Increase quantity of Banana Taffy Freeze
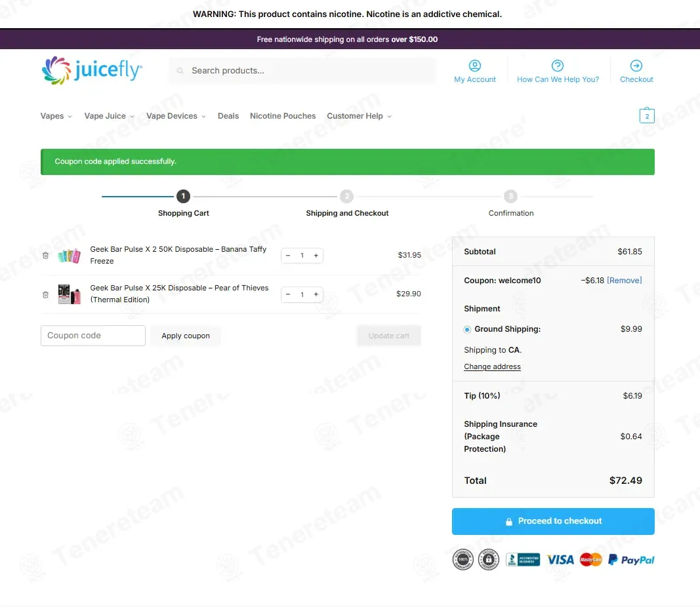The width and height of the screenshot is (700, 611). pyautogui.click(x=316, y=256)
